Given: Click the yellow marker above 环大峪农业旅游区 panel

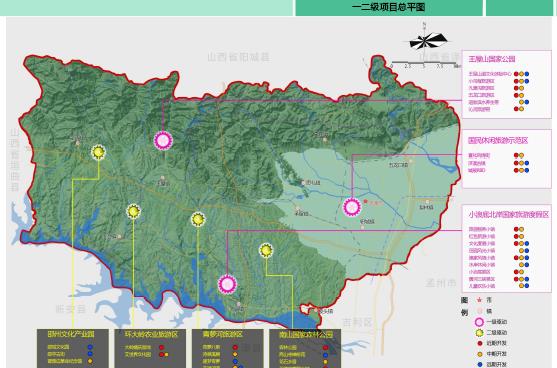Looking at the screenshot, I should tap(134, 212).
